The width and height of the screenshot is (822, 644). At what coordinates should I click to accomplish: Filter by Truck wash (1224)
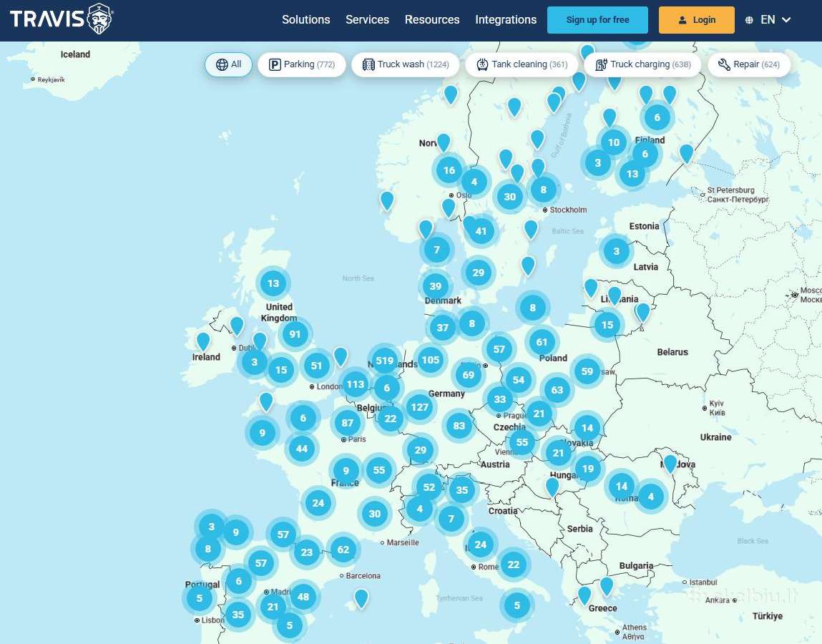(405, 64)
